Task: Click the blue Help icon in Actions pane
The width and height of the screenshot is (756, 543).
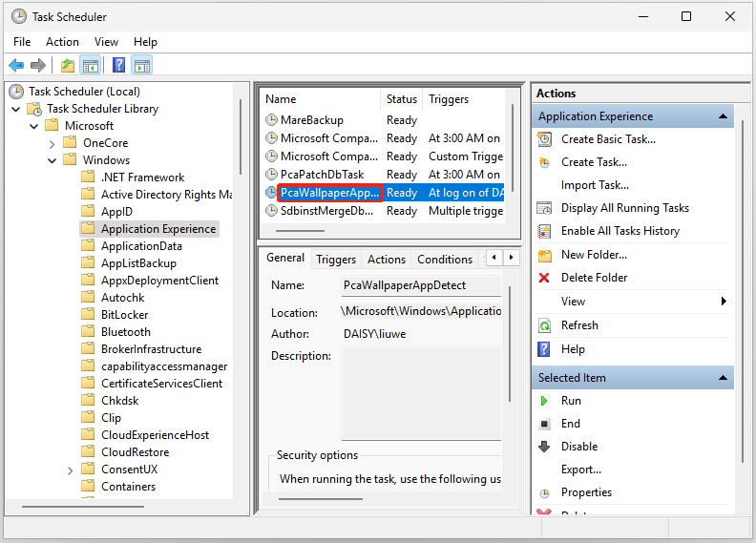Action: (x=544, y=349)
